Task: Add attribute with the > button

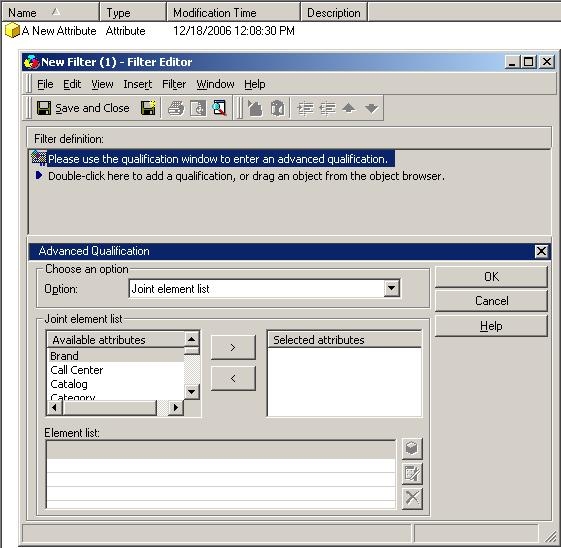Action: (x=233, y=347)
